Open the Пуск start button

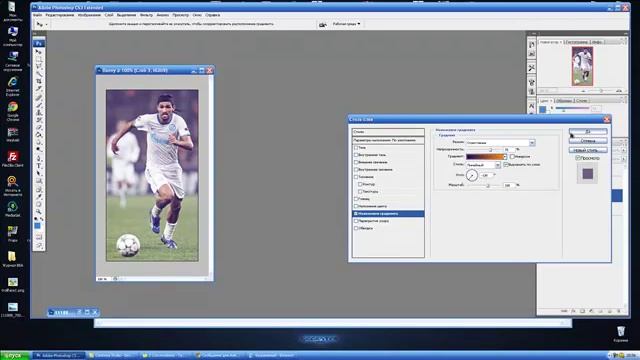[x=15, y=356]
